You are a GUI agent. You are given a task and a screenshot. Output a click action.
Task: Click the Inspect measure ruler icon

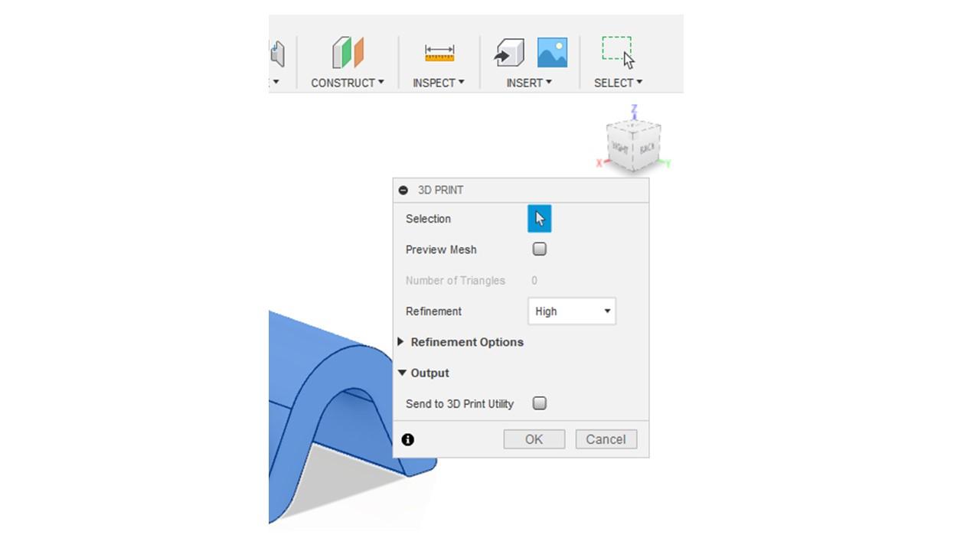click(x=439, y=53)
